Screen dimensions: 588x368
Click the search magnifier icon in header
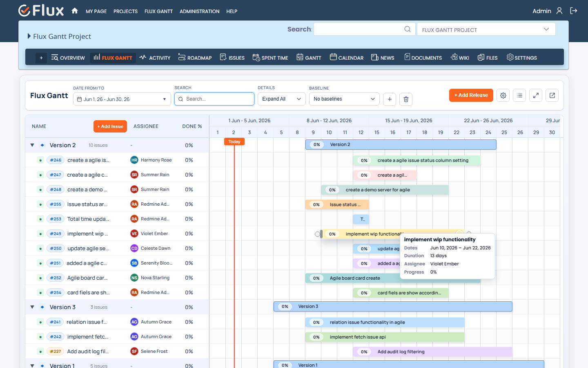pos(408,29)
